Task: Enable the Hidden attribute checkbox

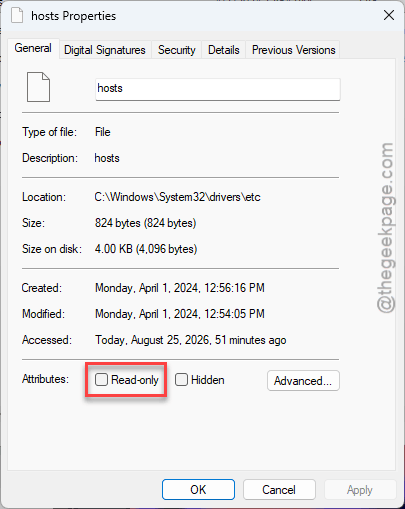Action: click(x=181, y=379)
